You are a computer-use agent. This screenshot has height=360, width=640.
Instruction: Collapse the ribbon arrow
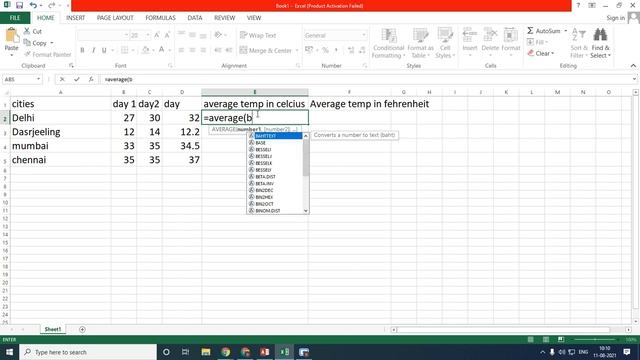click(x=633, y=65)
